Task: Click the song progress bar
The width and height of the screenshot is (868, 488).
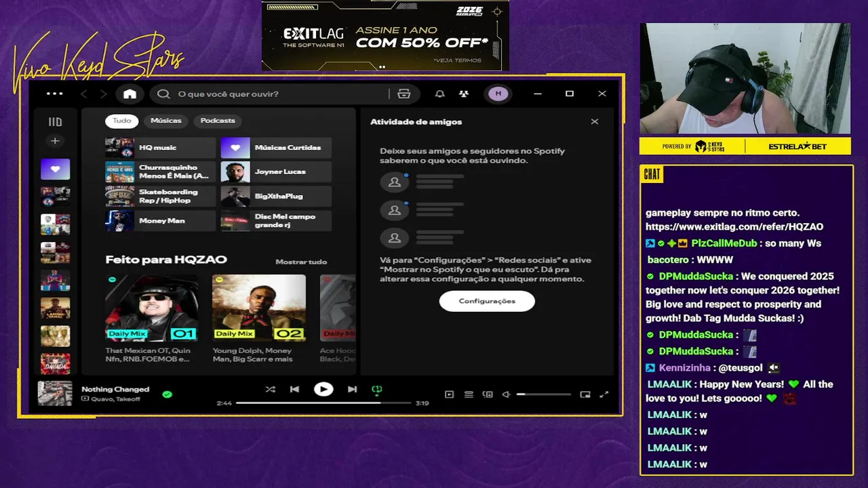Action: 323,403
